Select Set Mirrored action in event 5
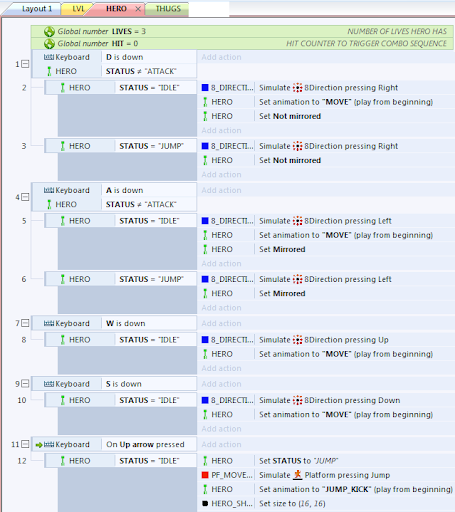 [282, 249]
